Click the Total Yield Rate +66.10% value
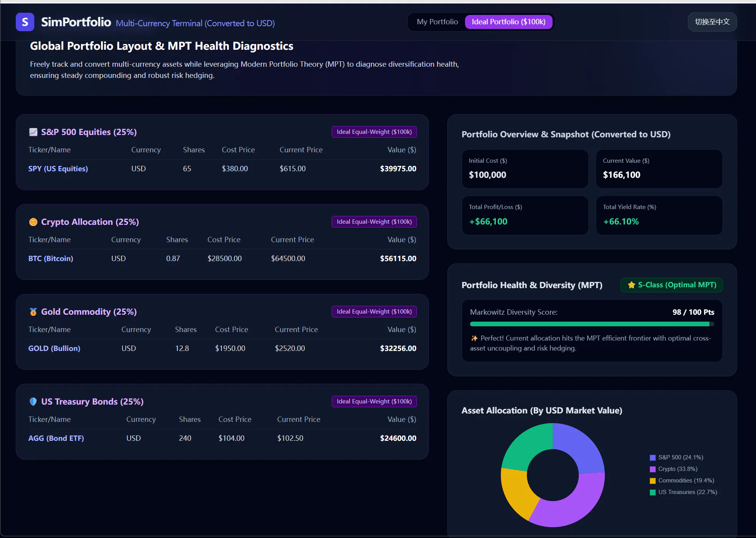756x538 pixels. [621, 221]
